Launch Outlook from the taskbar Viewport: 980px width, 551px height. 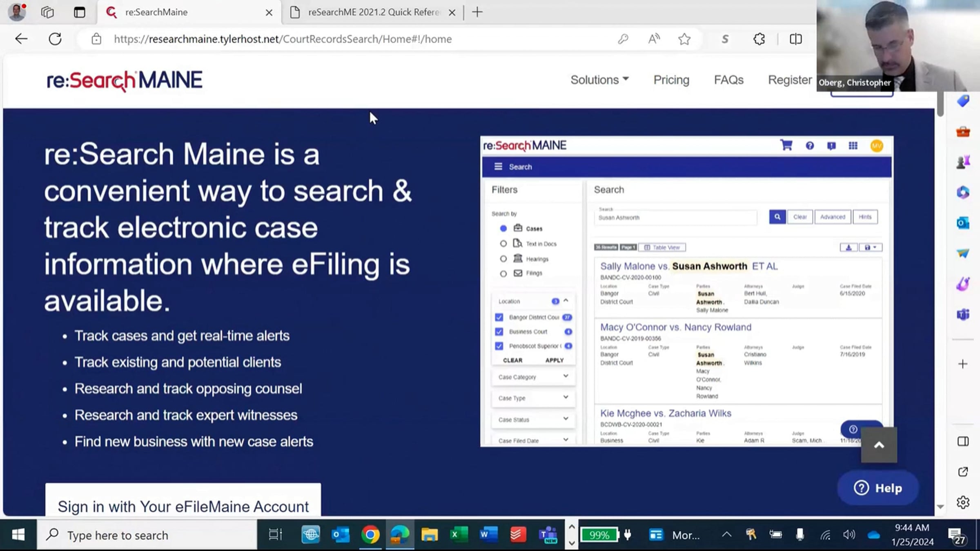coord(341,535)
